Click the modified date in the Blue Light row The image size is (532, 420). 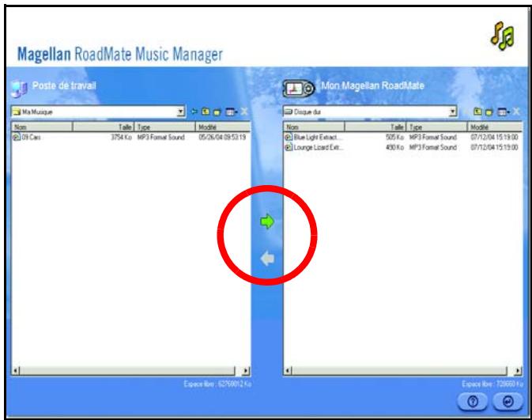(494, 137)
